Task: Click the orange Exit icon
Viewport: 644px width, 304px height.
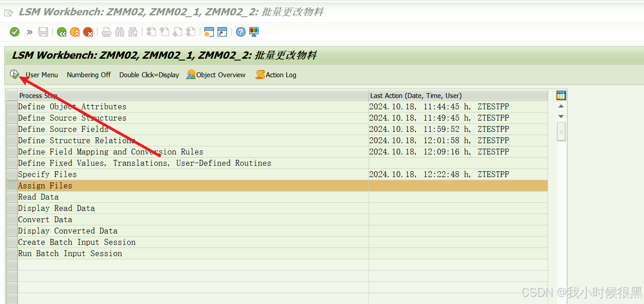Action: click(x=75, y=32)
